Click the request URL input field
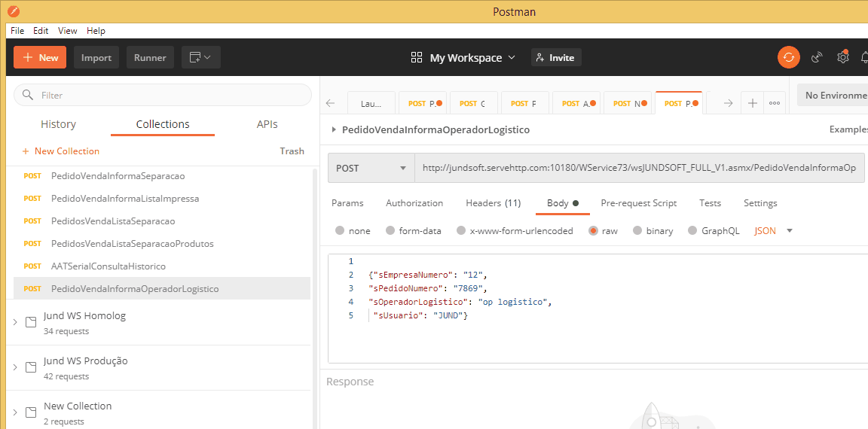This screenshot has width=868, height=429. pyautogui.click(x=639, y=169)
